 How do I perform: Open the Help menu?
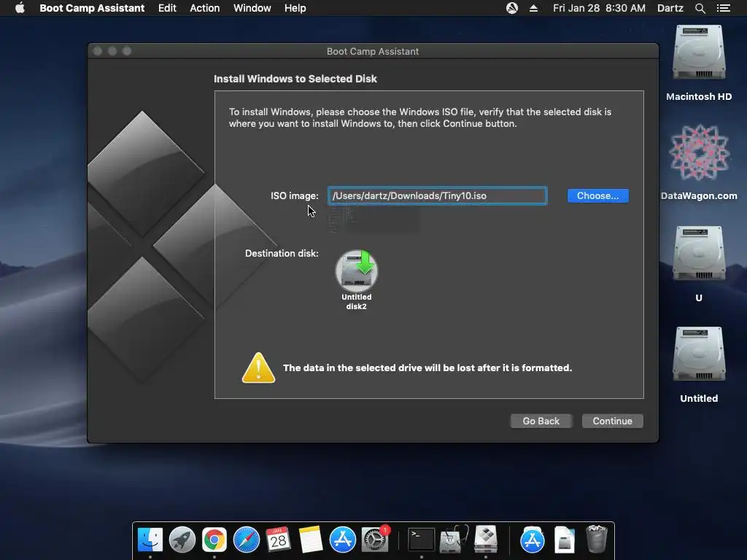pyautogui.click(x=295, y=8)
